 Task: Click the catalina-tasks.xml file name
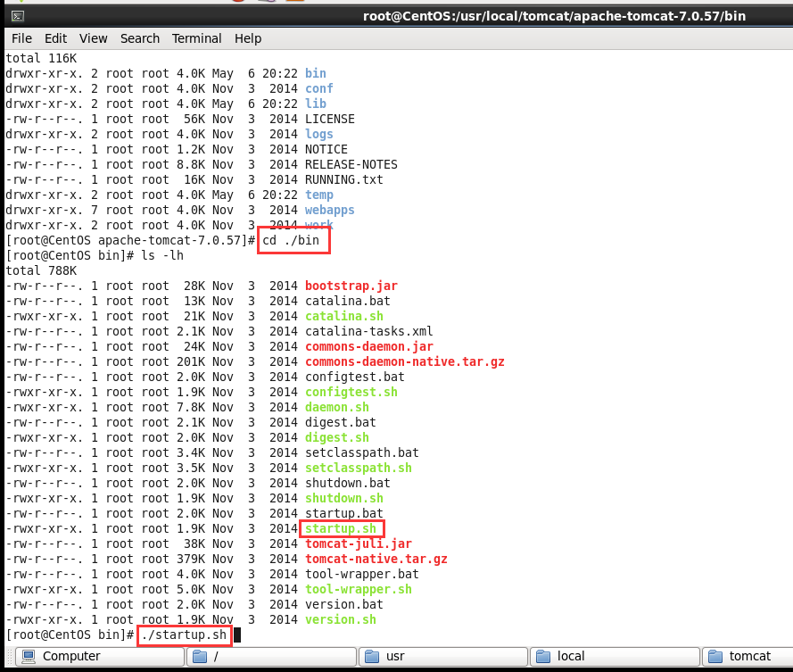pos(369,331)
